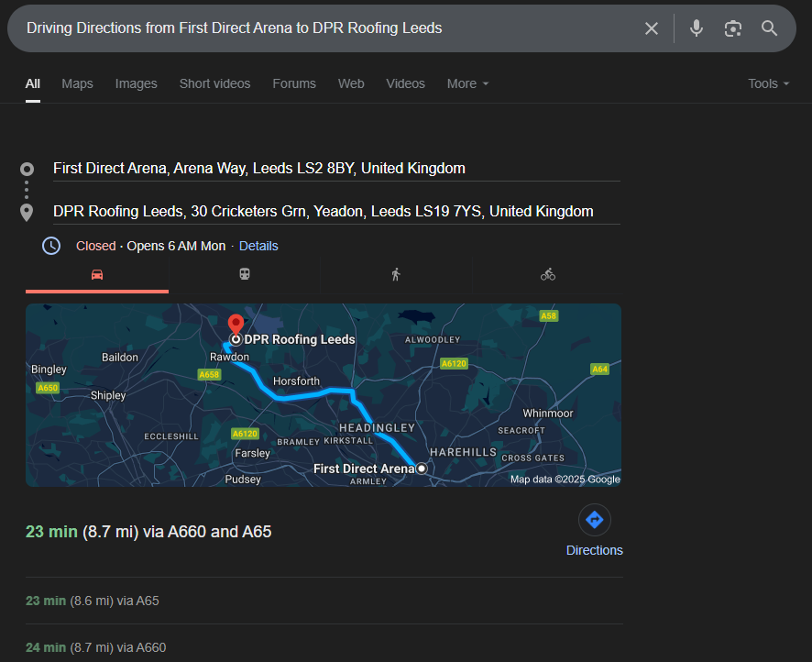The height and width of the screenshot is (662, 812).
Task: Switch to the Web tab
Action: pos(351,84)
